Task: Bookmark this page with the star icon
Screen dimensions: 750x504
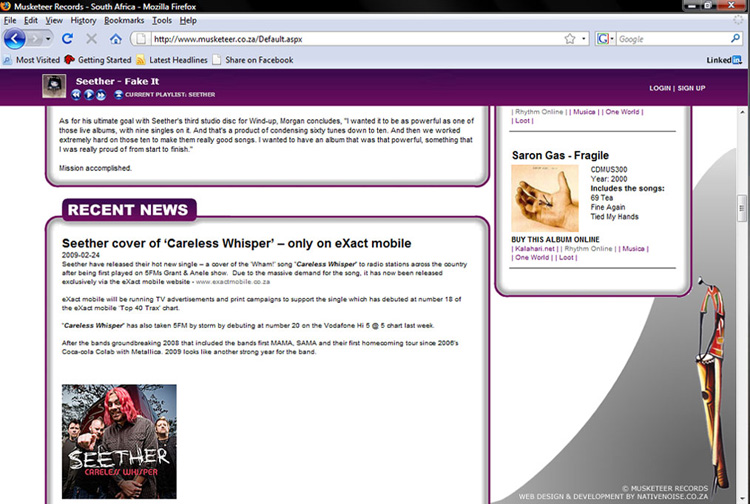Action: click(569, 39)
